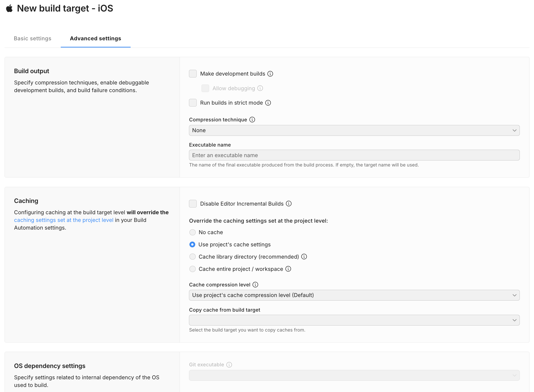Viewport: 534px width, 392px height.
Task: Check Run builds in strict mode
Action: tap(193, 103)
